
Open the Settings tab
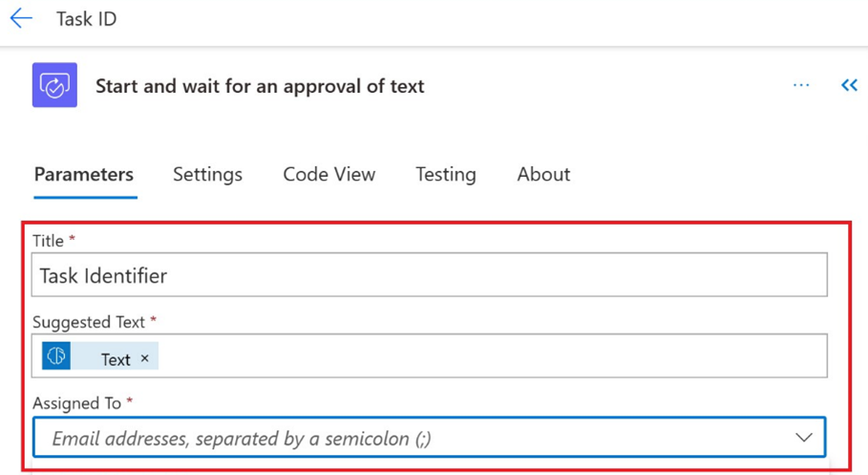pos(207,175)
